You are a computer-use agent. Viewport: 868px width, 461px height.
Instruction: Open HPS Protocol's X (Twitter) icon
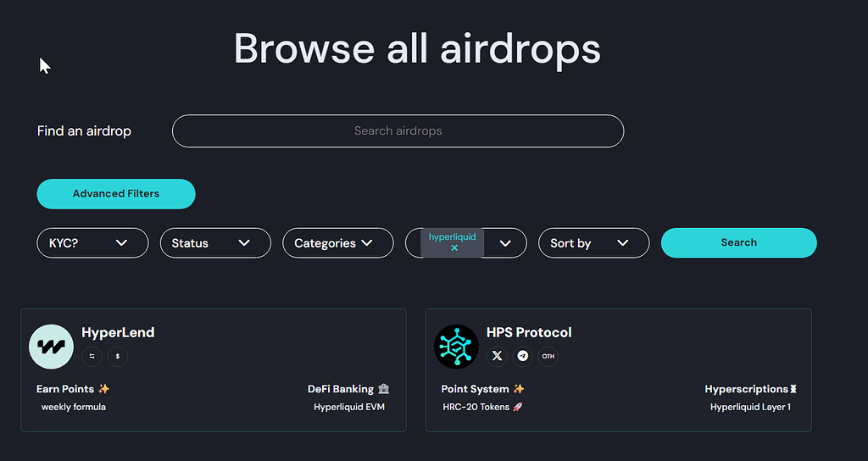[x=497, y=357]
